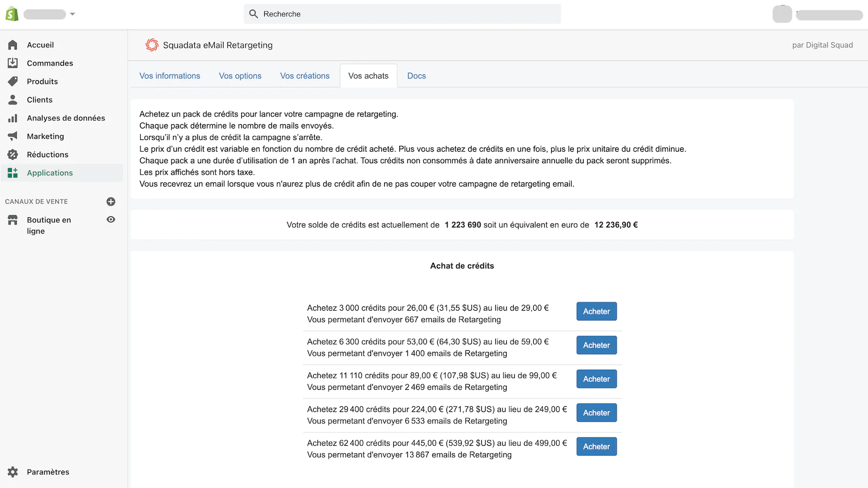Click the Accueil home icon
This screenshot has height=488, width=868.
pyautogui.click(x=12, y=45)
